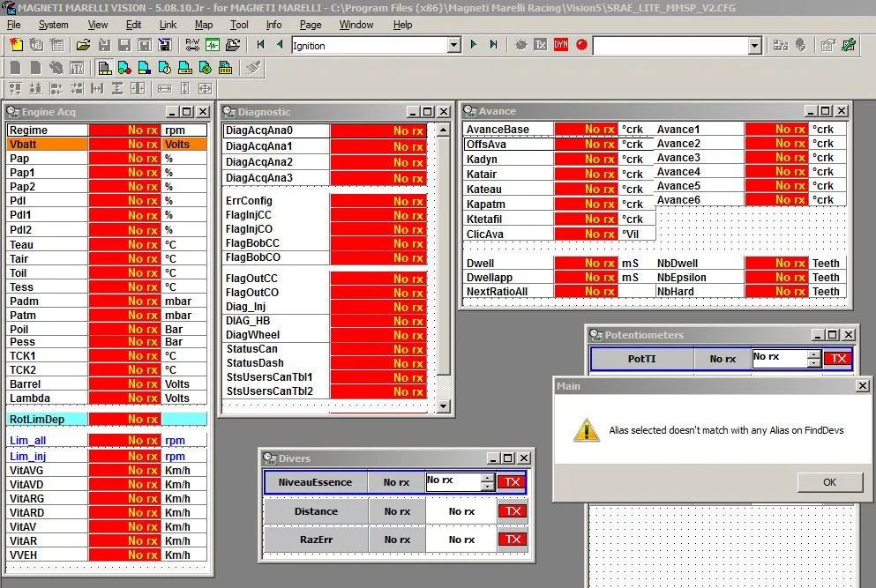Click scroll down arrow in Diagnostic window
The height and width of the screenshot is (588, 876).
pos(444,406)
